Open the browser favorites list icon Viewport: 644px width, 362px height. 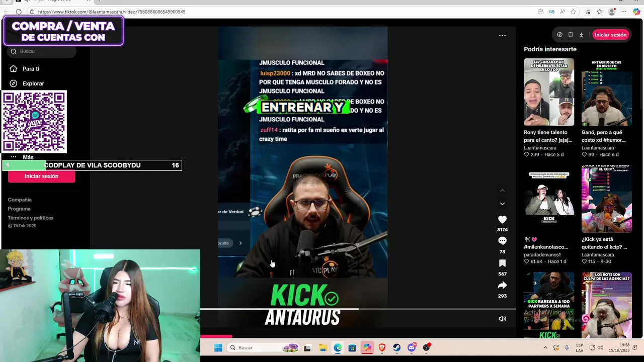[x=600, y=12]
